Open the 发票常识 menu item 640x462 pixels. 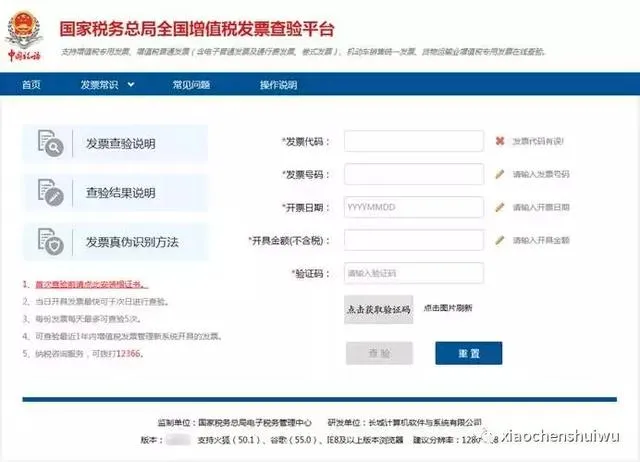click(99, 84)
